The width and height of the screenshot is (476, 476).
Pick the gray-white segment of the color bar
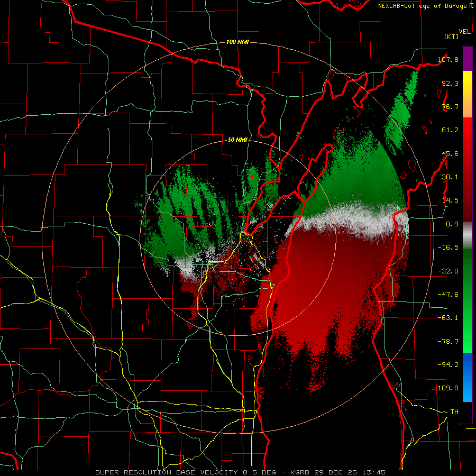click(x=467, y=235)
